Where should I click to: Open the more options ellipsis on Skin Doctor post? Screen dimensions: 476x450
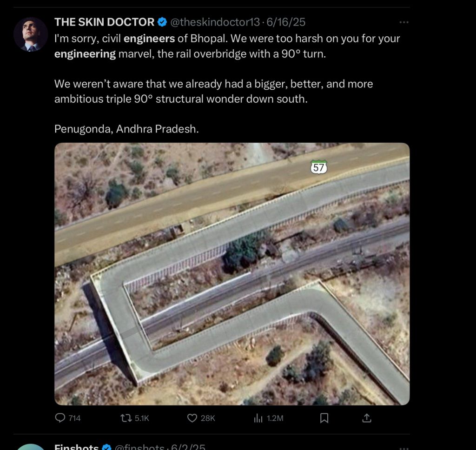(404, 22)
